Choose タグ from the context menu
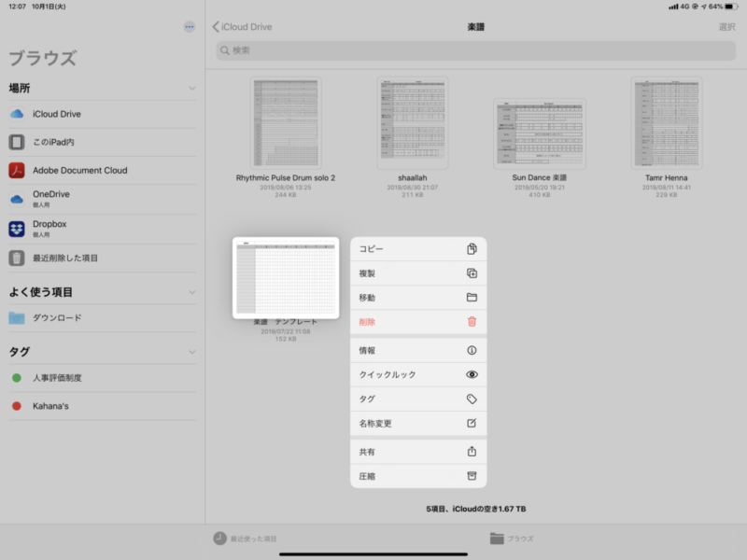The width and height of the screenshot is (747, 560). (418, 399)
